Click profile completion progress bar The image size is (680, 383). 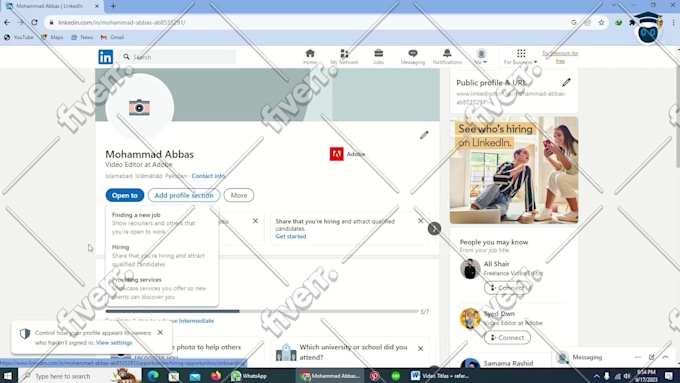pyautogui.click(x=262, y=311)
